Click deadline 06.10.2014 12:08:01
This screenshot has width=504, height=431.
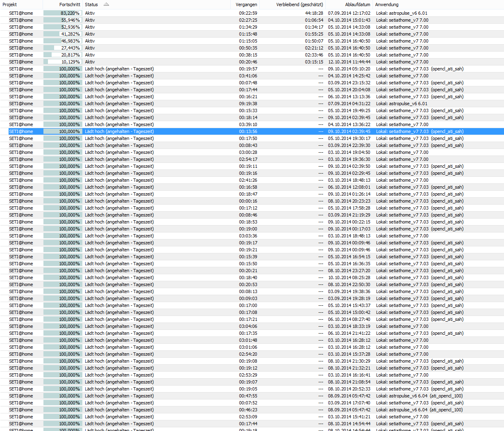[x=349, y=187]
